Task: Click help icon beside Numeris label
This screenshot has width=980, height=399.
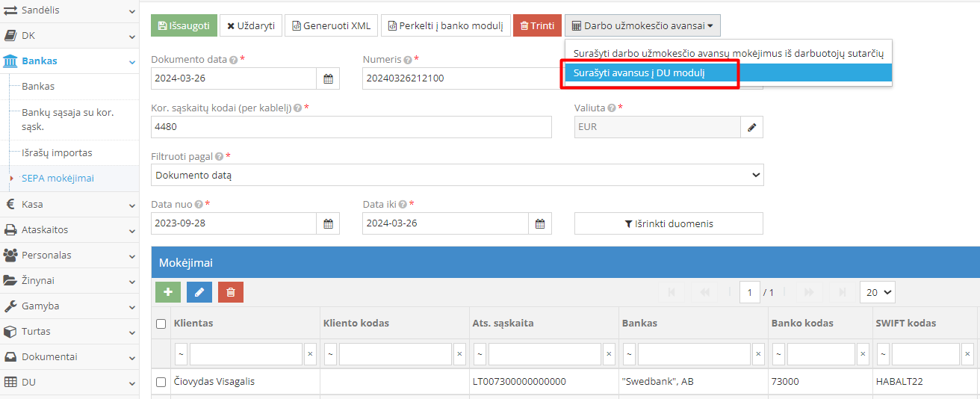Action: (x=408, y=60)
